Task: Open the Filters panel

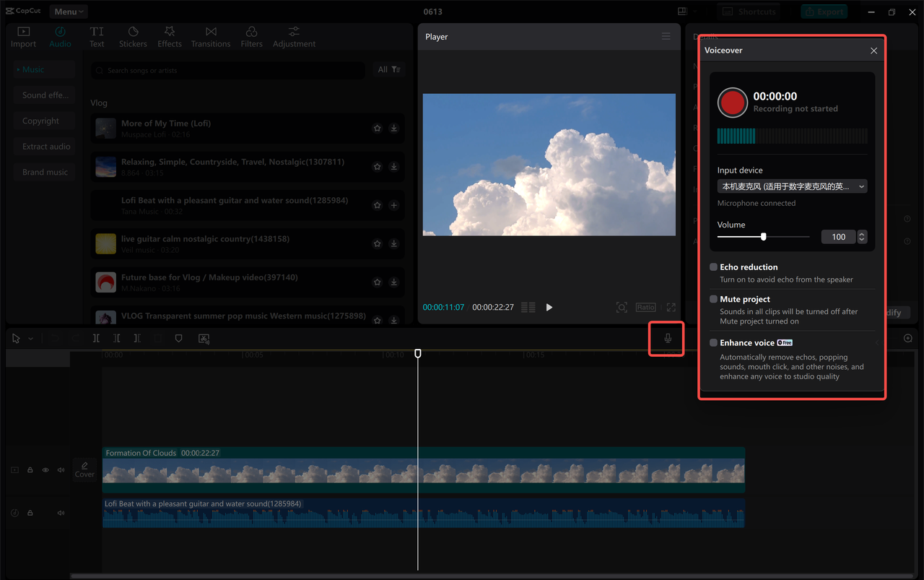Action: [251, 36]
